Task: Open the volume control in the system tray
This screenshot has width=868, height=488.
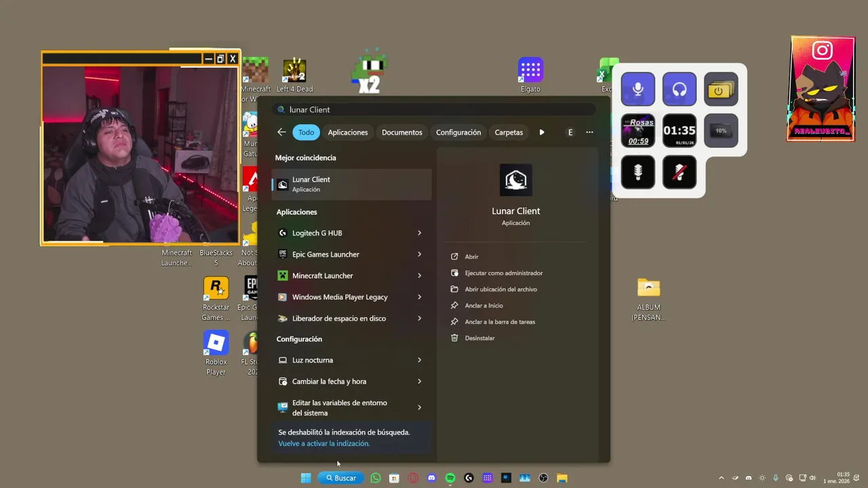Action: pyautogui.click(x=812, y=478)
